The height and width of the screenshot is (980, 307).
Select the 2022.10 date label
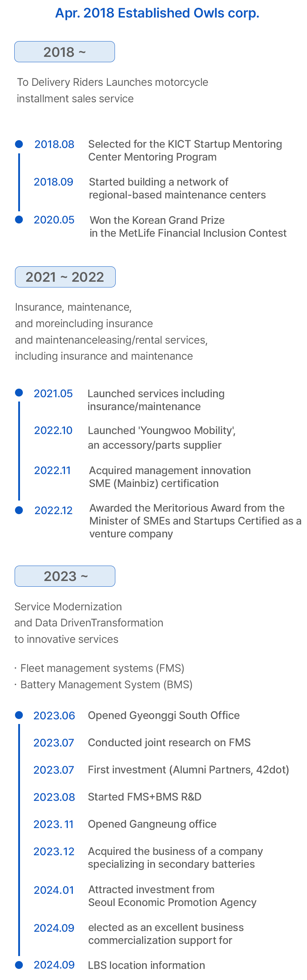53,430
